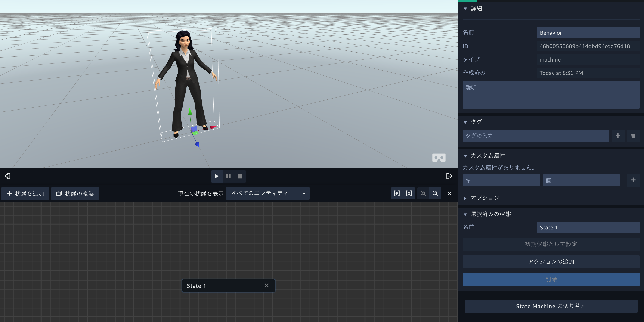Collapse left panel using arrow icon
644x322 pixels.
click(x=7, y=176)
